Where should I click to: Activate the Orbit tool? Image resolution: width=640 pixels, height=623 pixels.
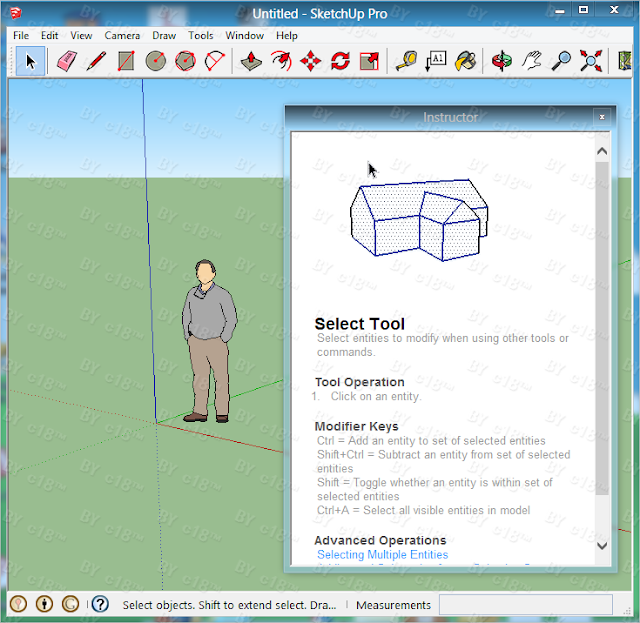tap(502, 61)
